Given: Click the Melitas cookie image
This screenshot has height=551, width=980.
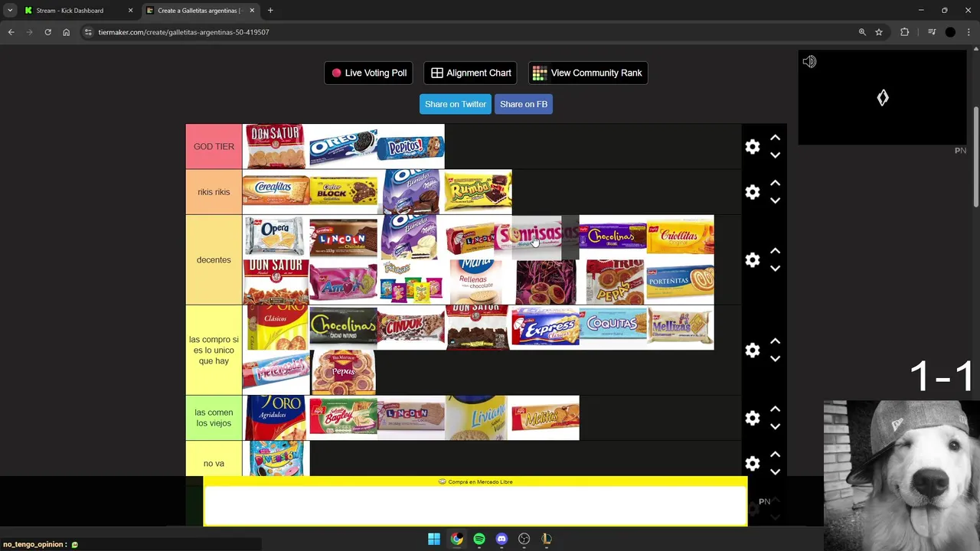Looking at the screenshot, I should [546, 417].
